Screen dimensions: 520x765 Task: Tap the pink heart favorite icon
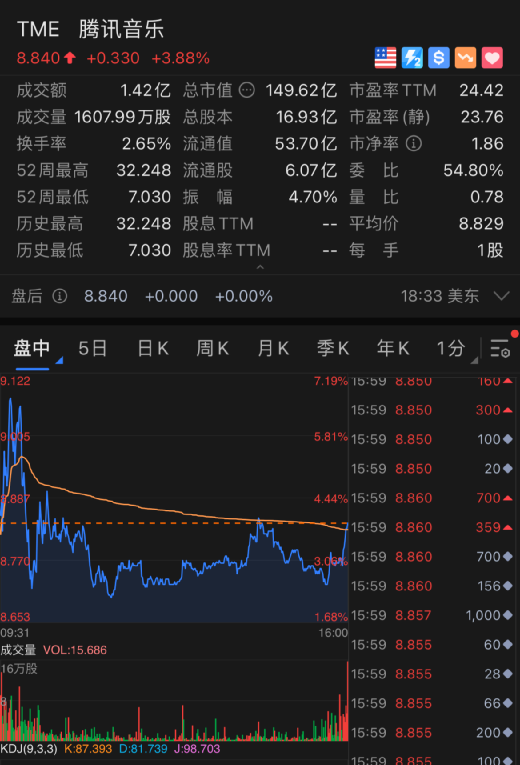492,58
